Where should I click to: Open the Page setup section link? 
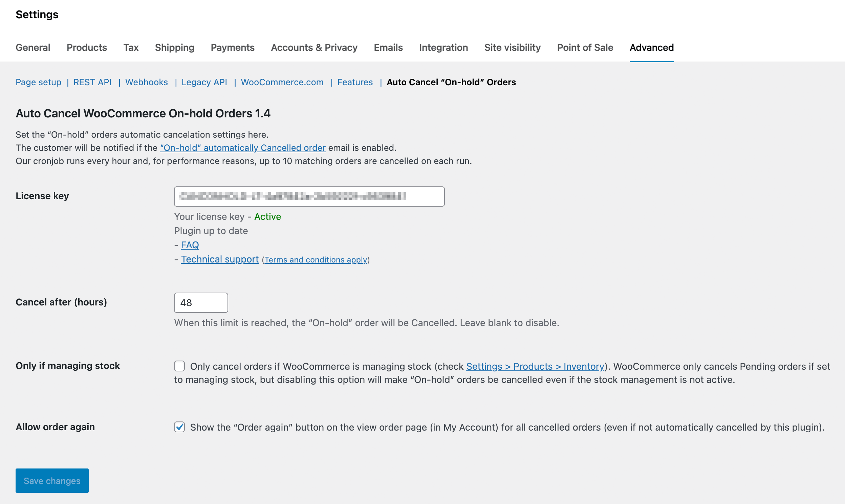coord(38,82)
